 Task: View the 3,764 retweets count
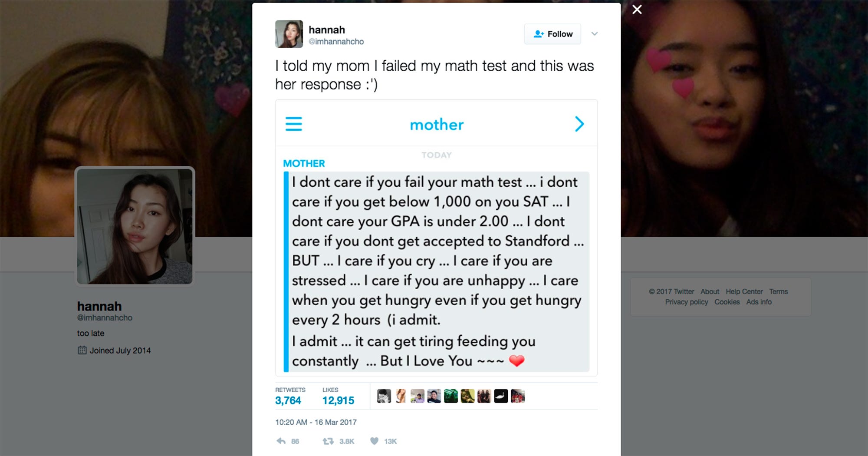click(x=288, y=400)
